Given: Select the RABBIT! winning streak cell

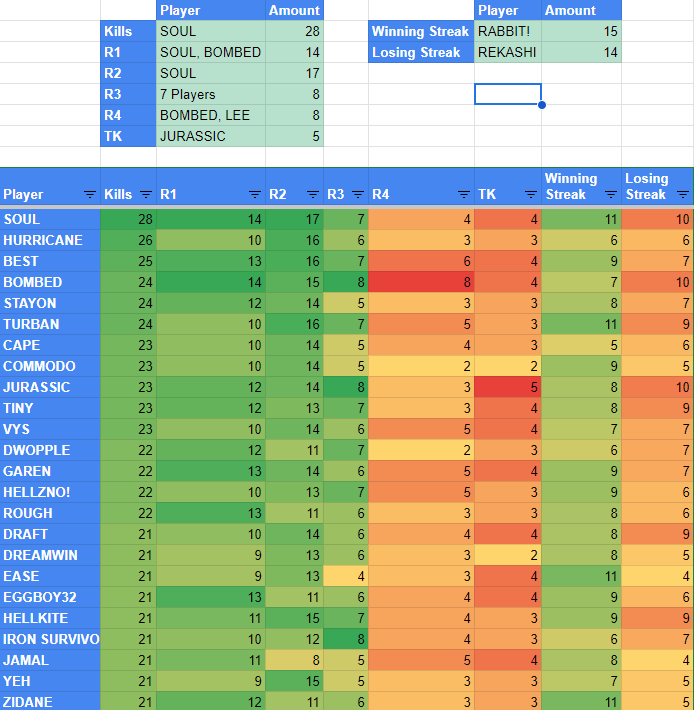Looking at the screenshot, I should 508,31.
